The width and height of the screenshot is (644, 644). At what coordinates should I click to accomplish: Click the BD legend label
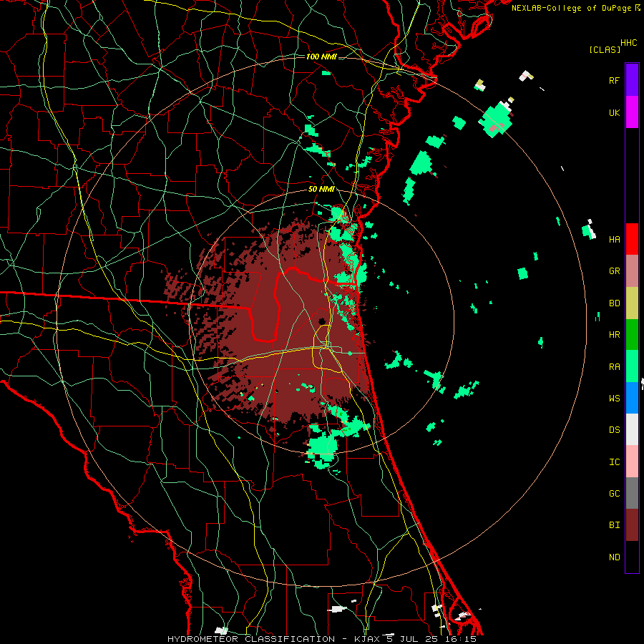tap(614, 303)
